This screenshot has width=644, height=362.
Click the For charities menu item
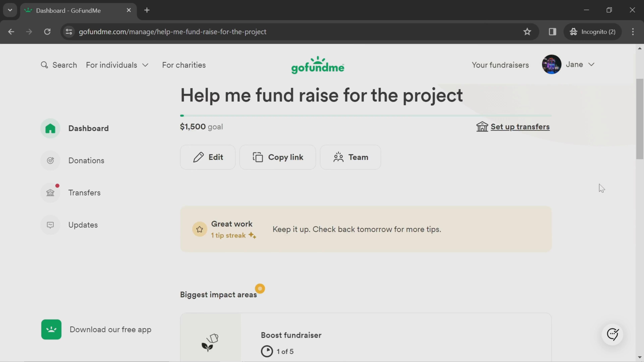pos(184,65)
